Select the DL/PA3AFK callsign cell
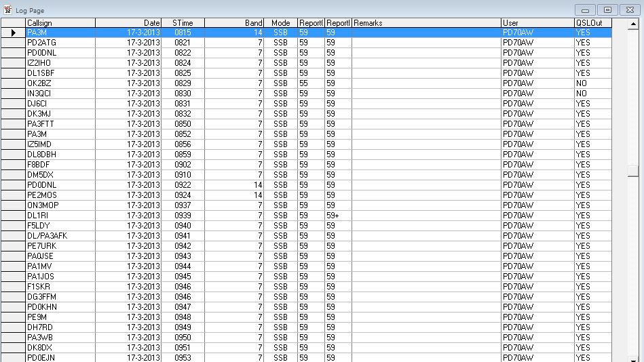This screenshot has width=644, height=362. pyautogui.click(x=60, y=236)
